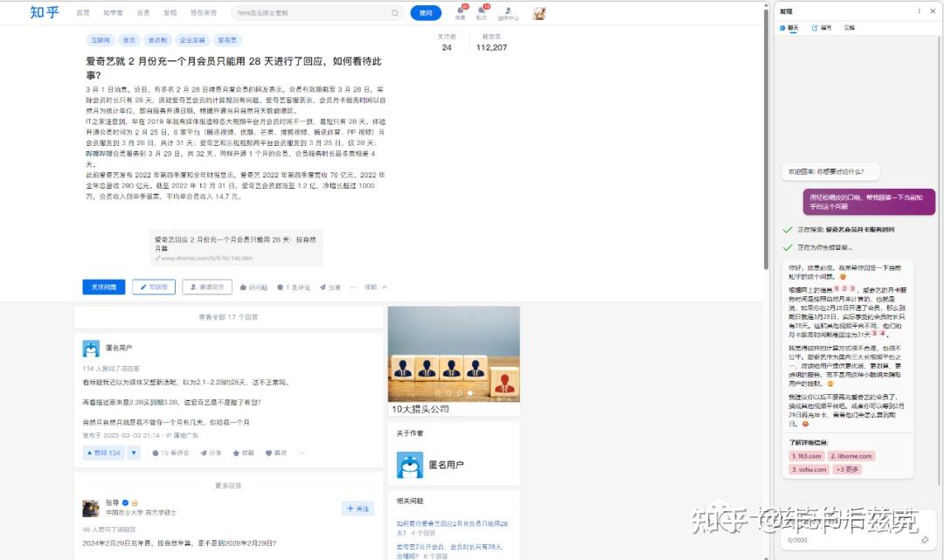Select 会员 in the top navigation menu

click(x=142, y=12)
